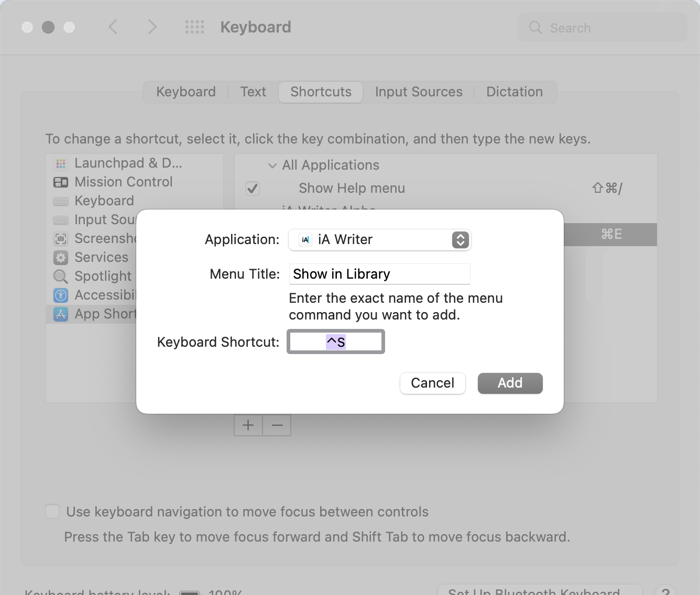Viewport: 700px width, 595px height.
Task: Click the Keyboard category icon
Action: pos(61,201)
